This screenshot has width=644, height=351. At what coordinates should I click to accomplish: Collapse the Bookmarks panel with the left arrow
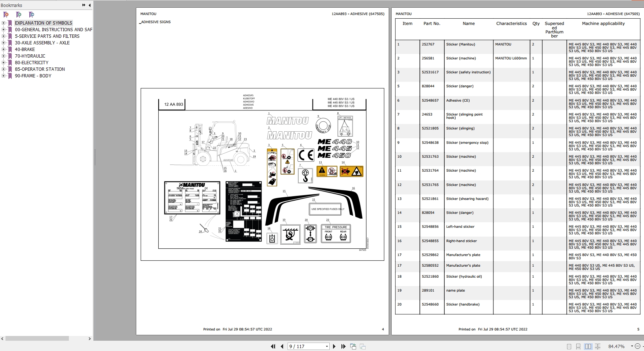pyautogui.click(x=89, y=5)
